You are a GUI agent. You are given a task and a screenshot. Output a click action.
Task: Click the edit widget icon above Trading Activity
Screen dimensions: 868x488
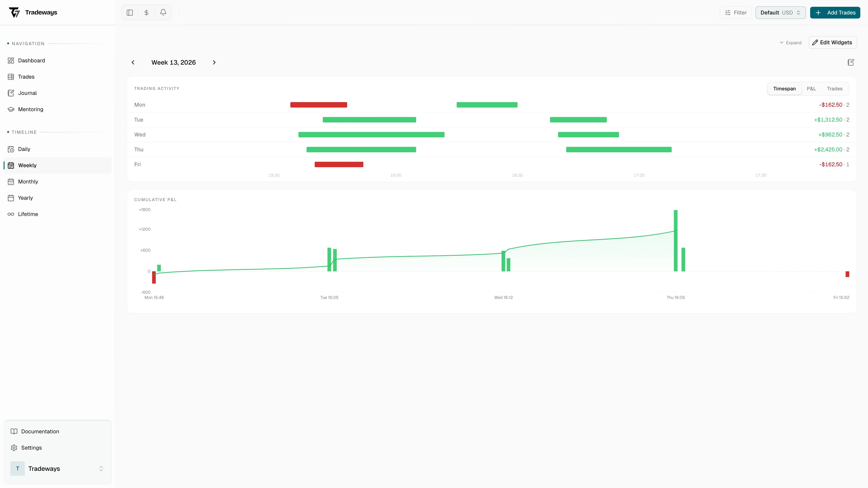[850, 62]
